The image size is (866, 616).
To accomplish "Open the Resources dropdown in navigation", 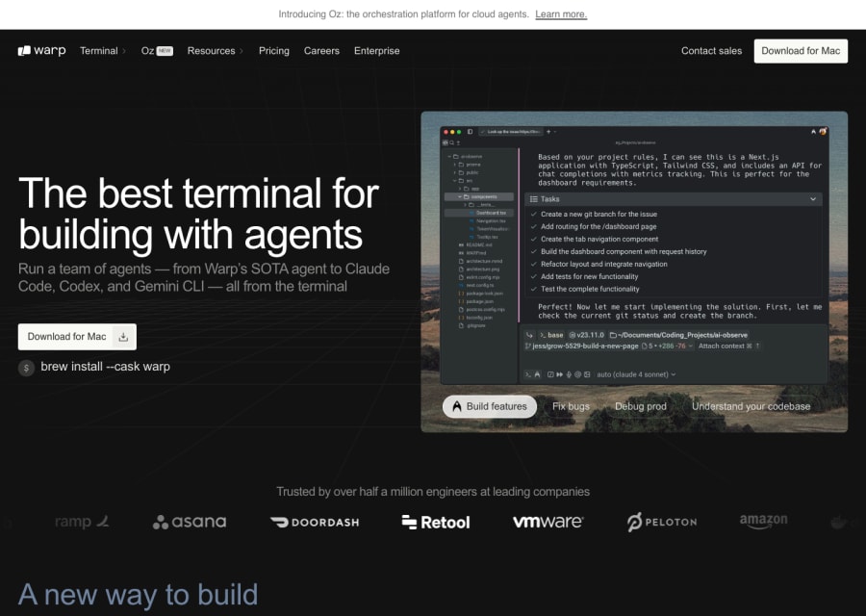I will [215, 51].
